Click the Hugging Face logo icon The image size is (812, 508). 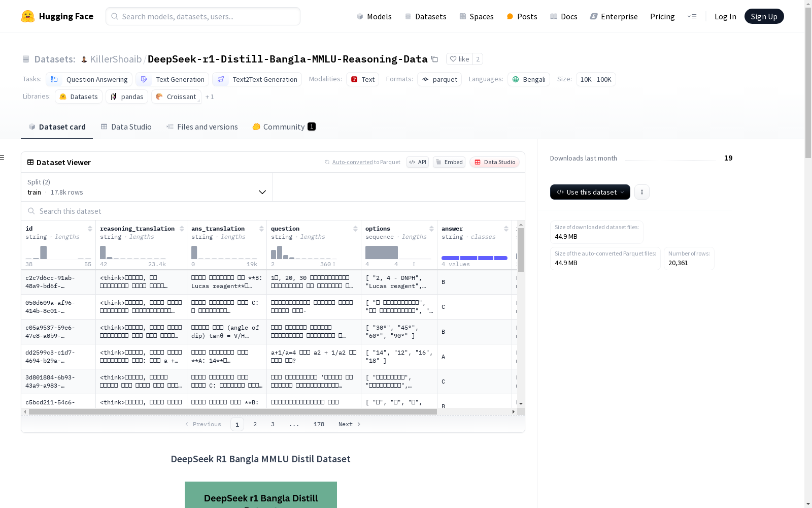click(x=28, y=16)
